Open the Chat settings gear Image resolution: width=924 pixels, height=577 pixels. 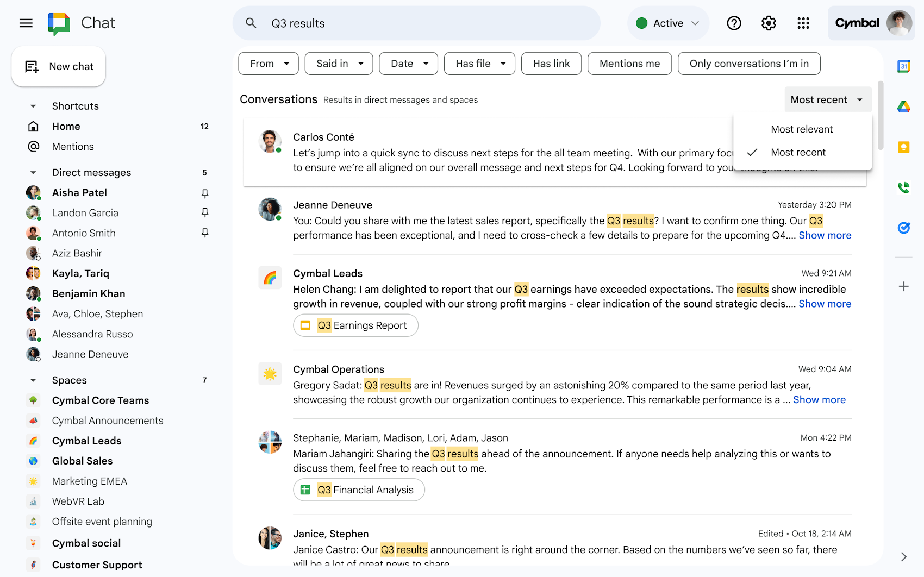click(x=768, y=23)
